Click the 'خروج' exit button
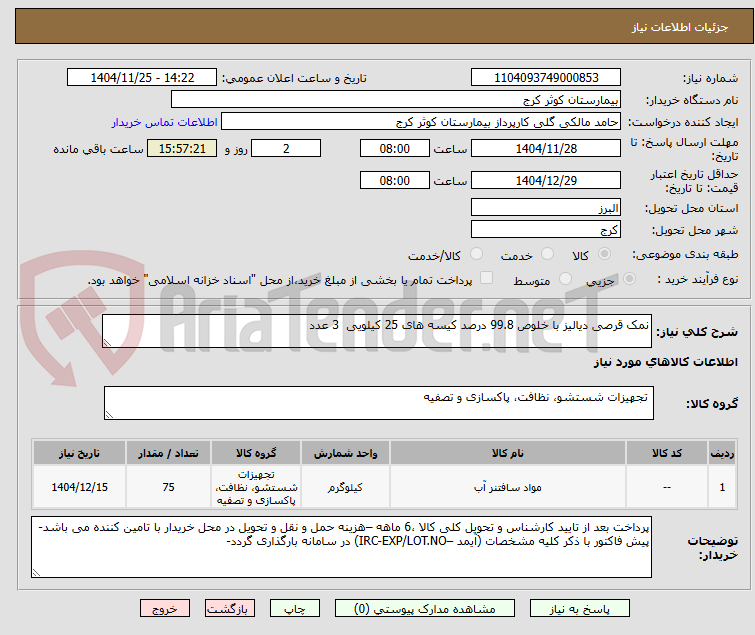 165,609
